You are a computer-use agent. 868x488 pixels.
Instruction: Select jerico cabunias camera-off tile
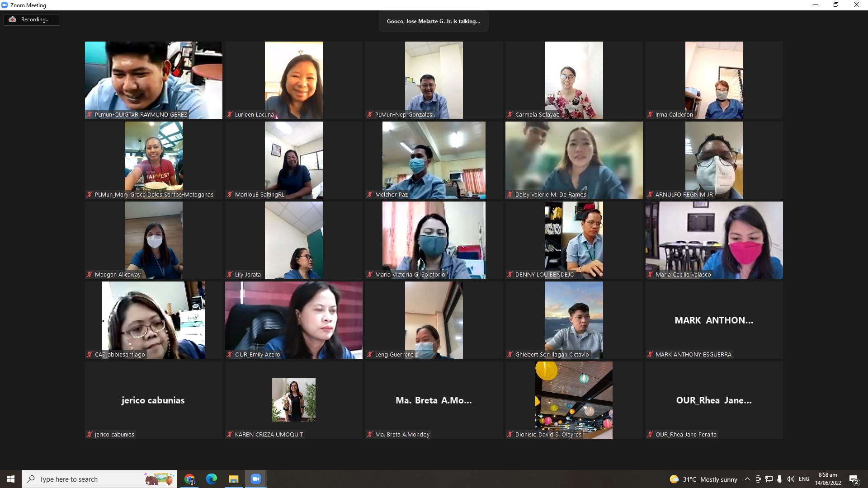[154, 400]
